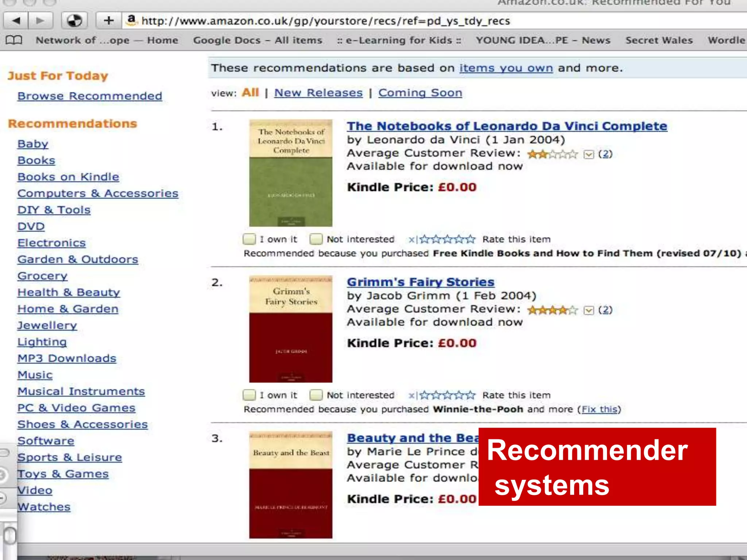Click the browser Forward arrow button
This screenshot has height=560, width=747.
click(40, 21)
